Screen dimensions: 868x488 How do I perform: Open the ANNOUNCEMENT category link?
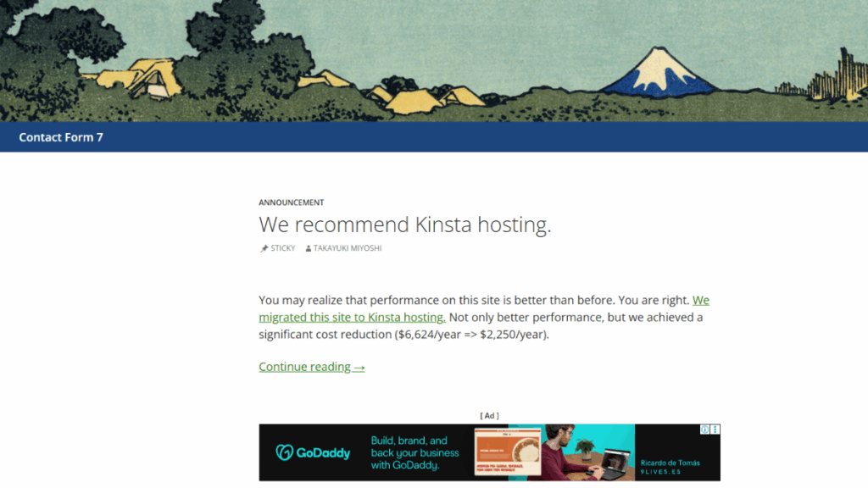291,202
